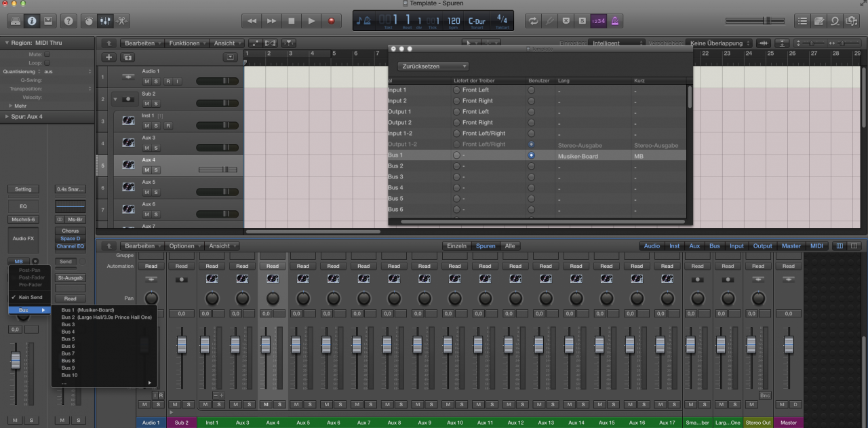The image size is (868, 428).
Task: Open the track header options dropdown button
Action: point(231,58)
